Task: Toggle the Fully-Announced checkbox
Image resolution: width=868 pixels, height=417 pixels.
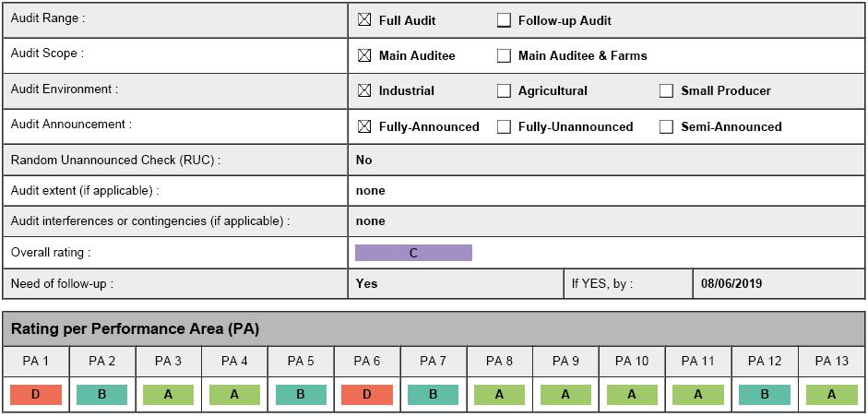Action: pos(364,126)
